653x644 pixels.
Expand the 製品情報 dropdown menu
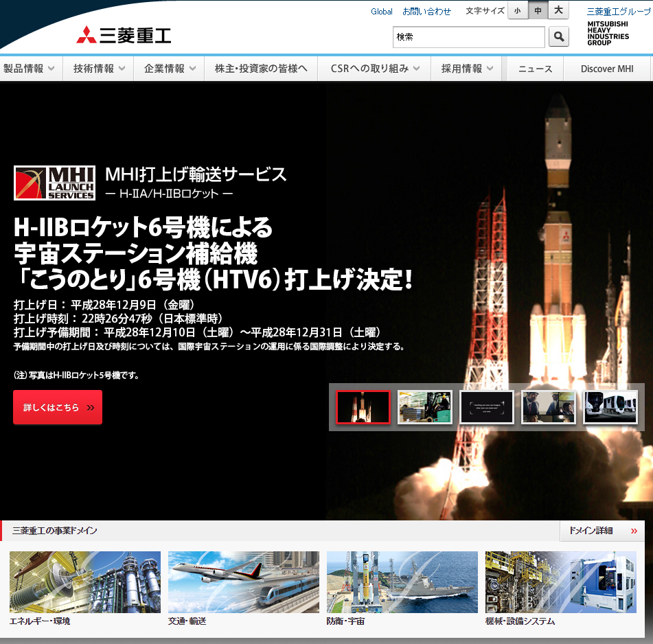(29, 69)
